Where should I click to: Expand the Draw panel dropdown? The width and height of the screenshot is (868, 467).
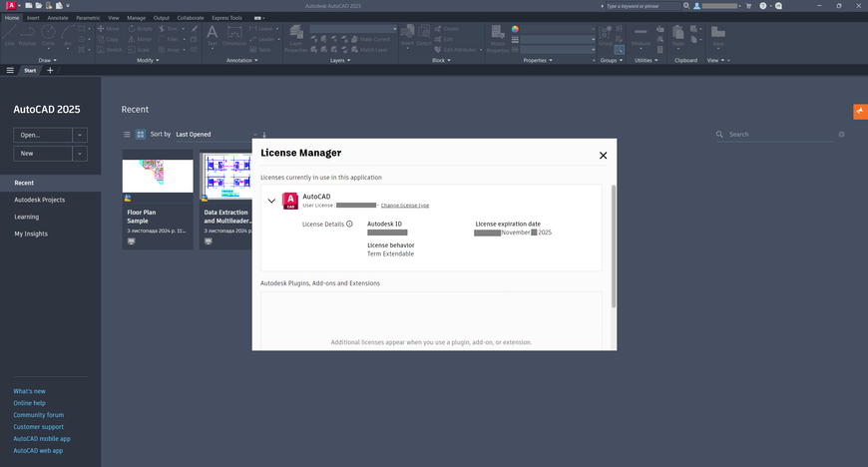pyautogui.click(x=48, y=60)
